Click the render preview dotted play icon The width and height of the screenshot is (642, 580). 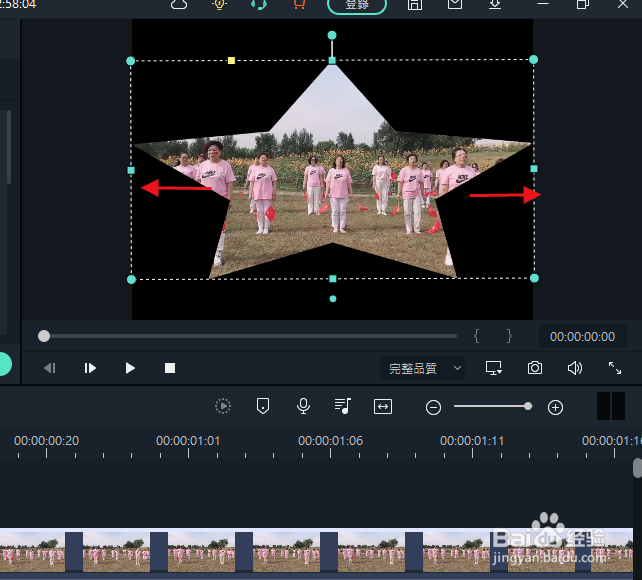click(x=223, y=406)
